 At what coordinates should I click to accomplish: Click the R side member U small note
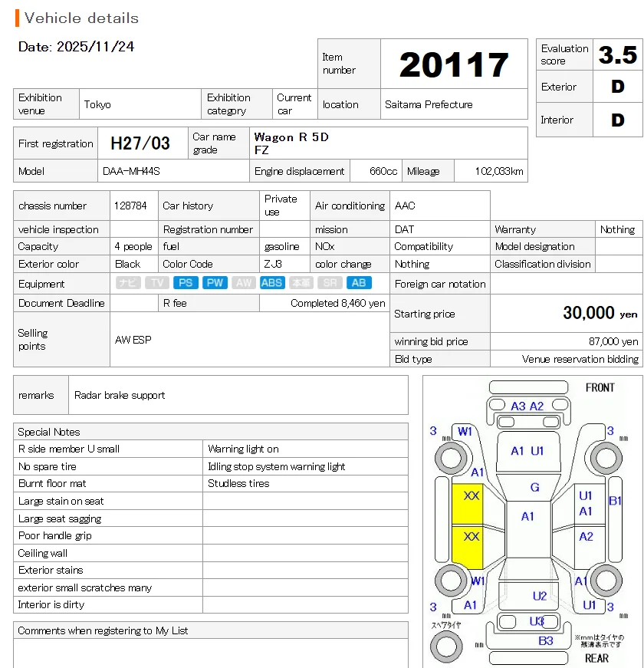68,449
